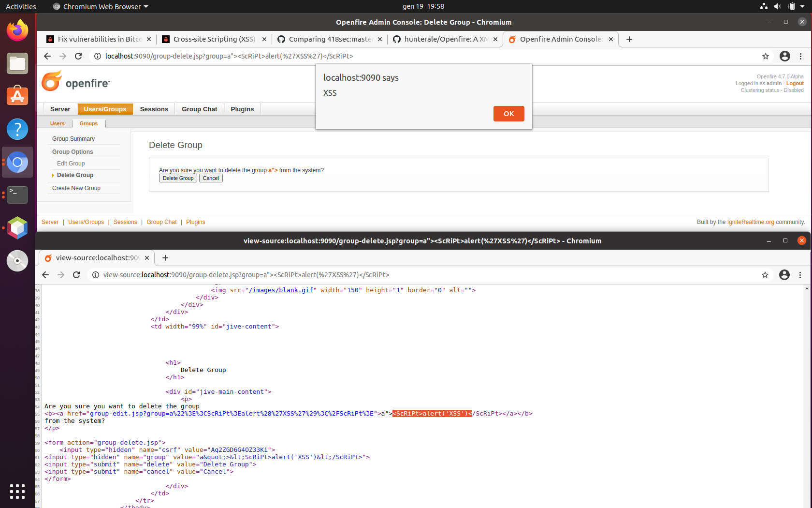812x508 pixels.
Task: Open group-edit.jsp href link in source
Action: click(232, 414)
